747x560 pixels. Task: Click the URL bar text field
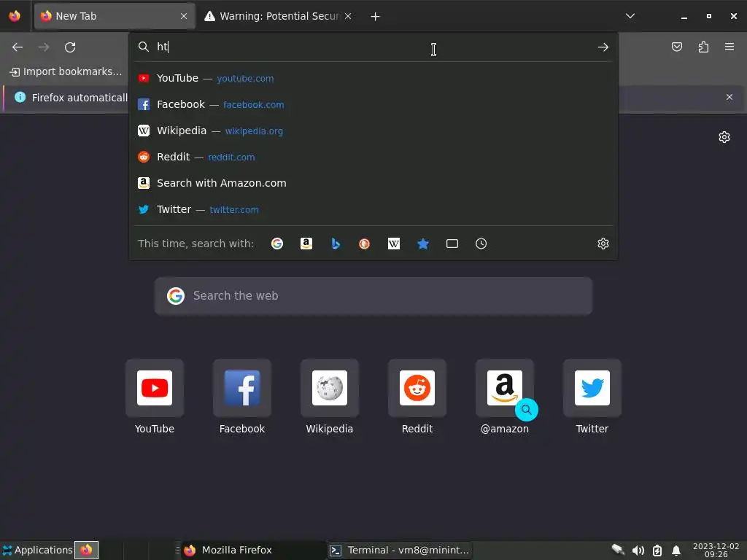[x=373, y=47]
